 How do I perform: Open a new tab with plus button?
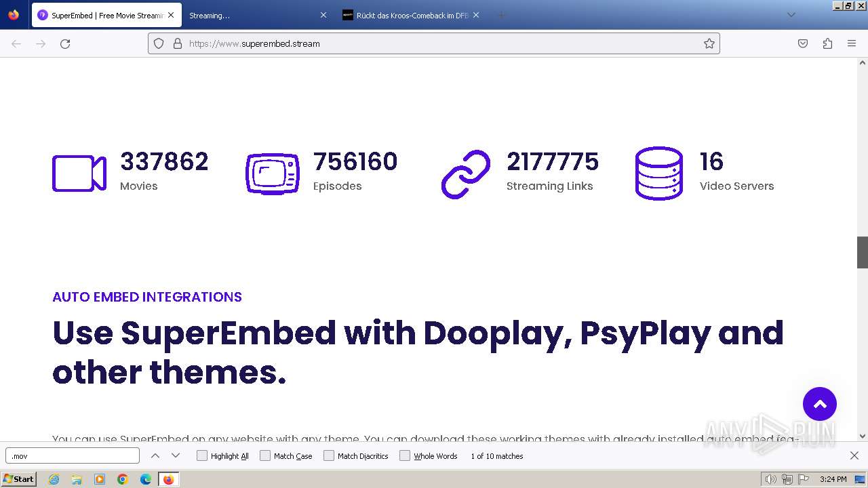pyautogui.click(x=501, y=15)
